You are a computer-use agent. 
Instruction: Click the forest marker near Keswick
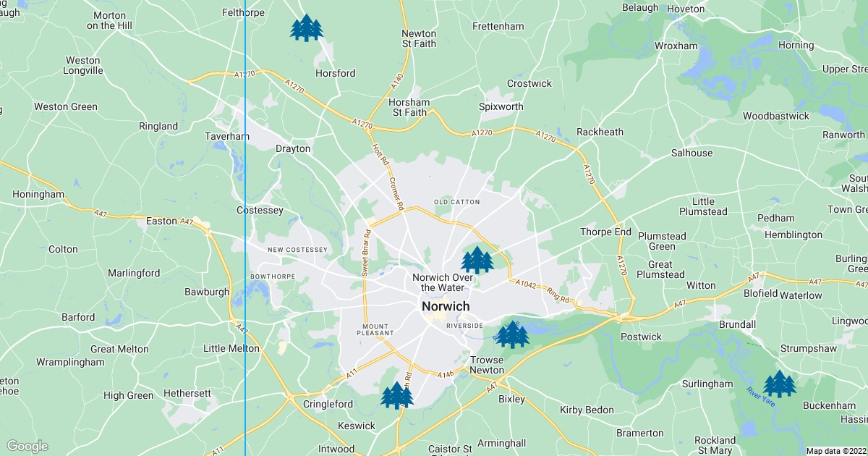[397, 395]
